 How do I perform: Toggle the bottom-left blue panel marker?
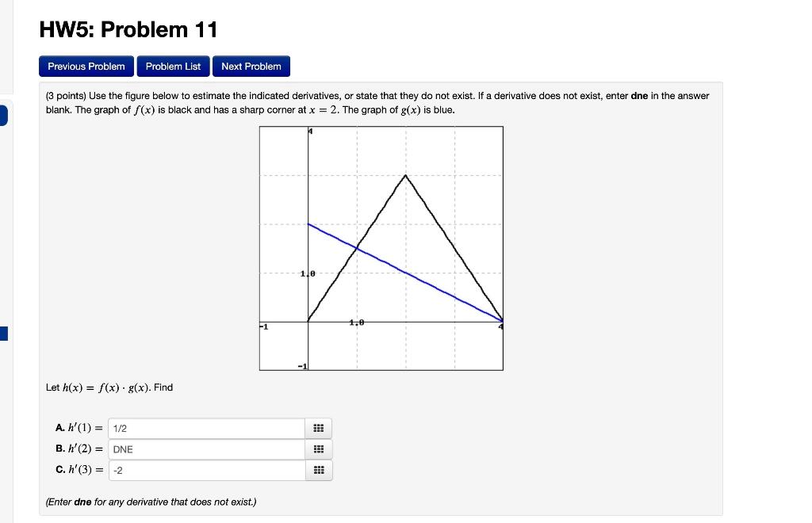click(3, 334)
